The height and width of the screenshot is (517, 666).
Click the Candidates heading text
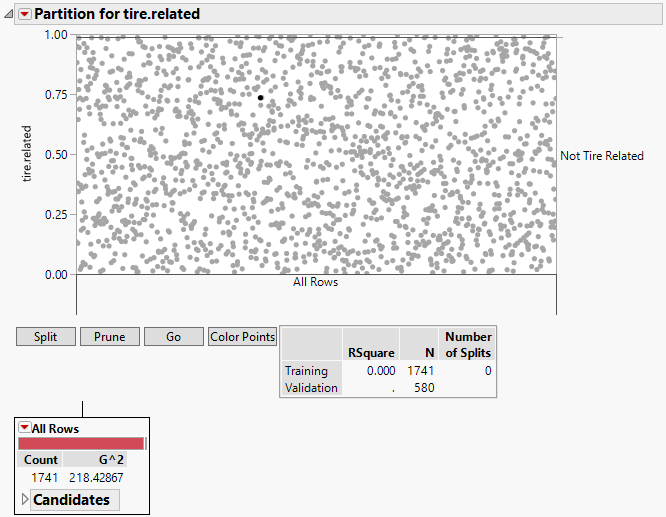[x=71, y=500]
